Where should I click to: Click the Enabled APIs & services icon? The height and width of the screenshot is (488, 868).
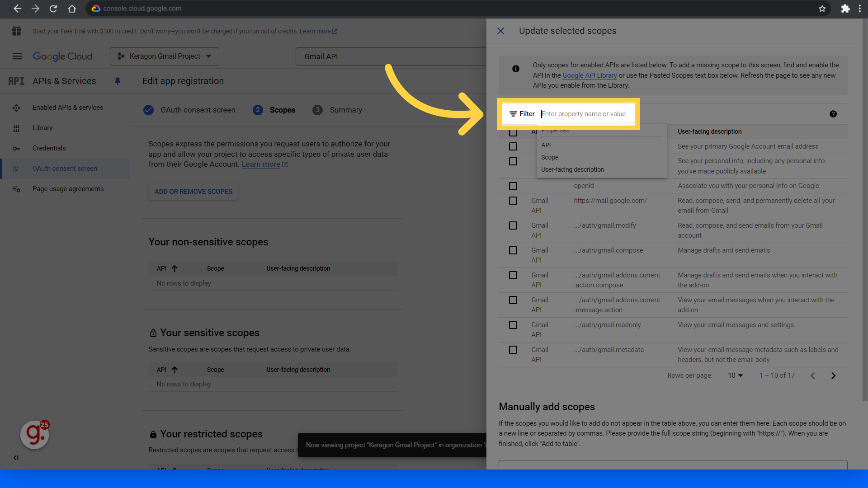pyautogui.click(x=16, y=108)
